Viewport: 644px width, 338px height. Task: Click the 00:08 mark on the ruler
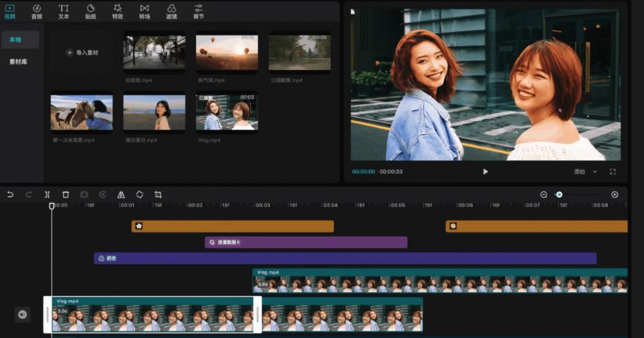[600, 205]
